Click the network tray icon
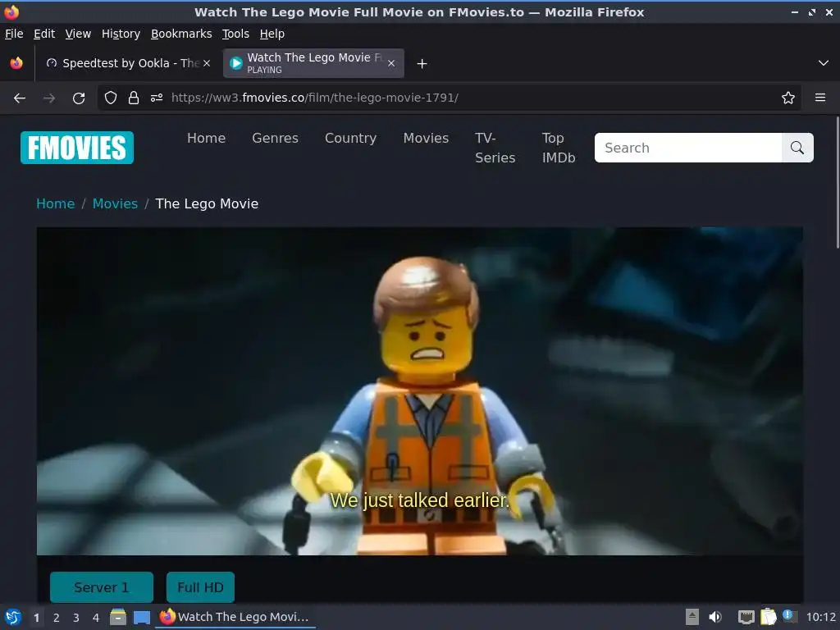Viewport: 840px width, 630px height. tap(746, 617)
